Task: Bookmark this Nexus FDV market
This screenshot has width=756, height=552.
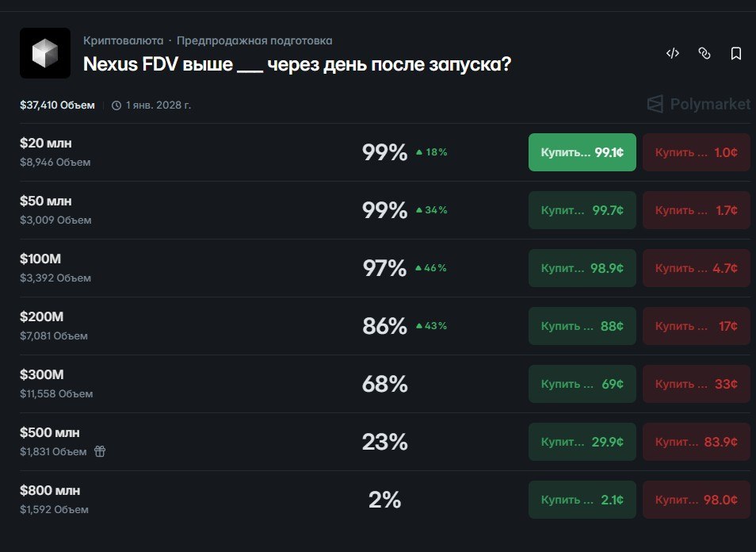Action: pos(735,53)
